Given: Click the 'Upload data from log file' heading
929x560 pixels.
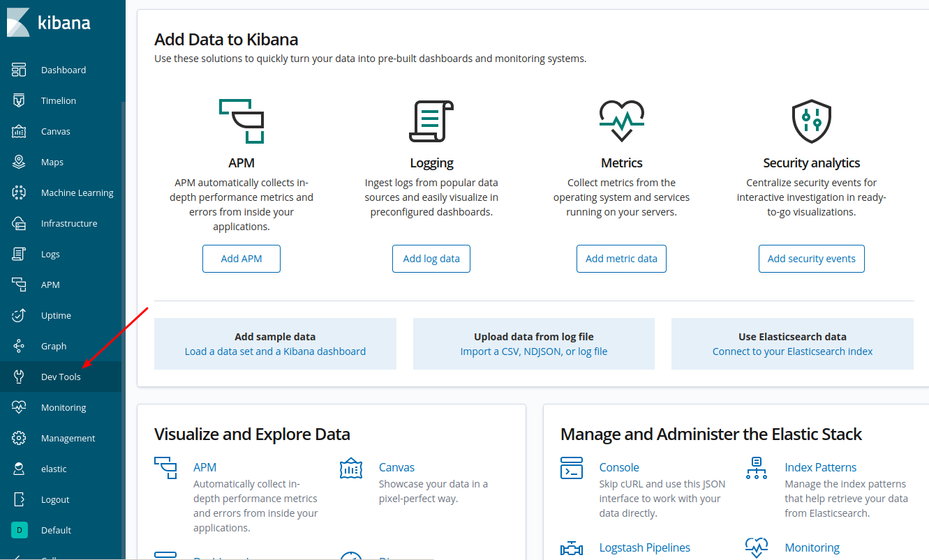Looking at the screenshot, I should pyautogui.click(x=534, y=336).
